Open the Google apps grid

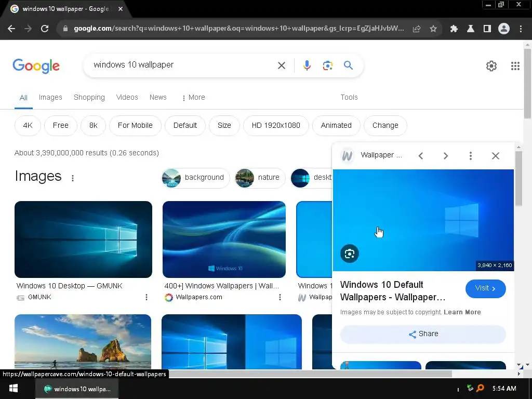(515, 66)
